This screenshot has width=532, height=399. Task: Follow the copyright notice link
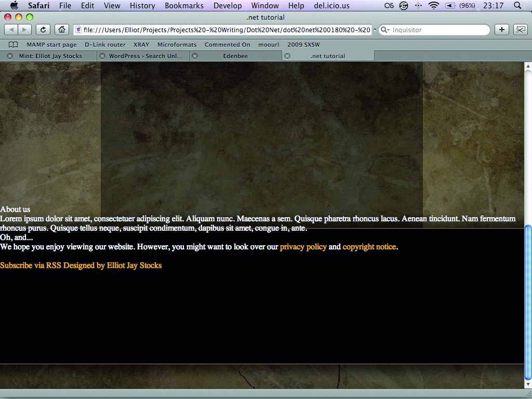point(369,247)
